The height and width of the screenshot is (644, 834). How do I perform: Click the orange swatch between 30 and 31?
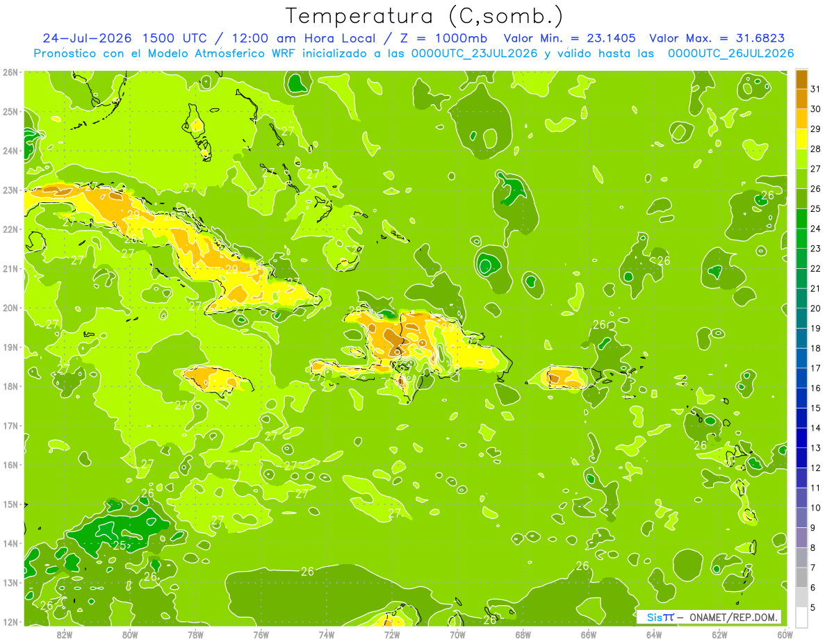coord(801,99)
